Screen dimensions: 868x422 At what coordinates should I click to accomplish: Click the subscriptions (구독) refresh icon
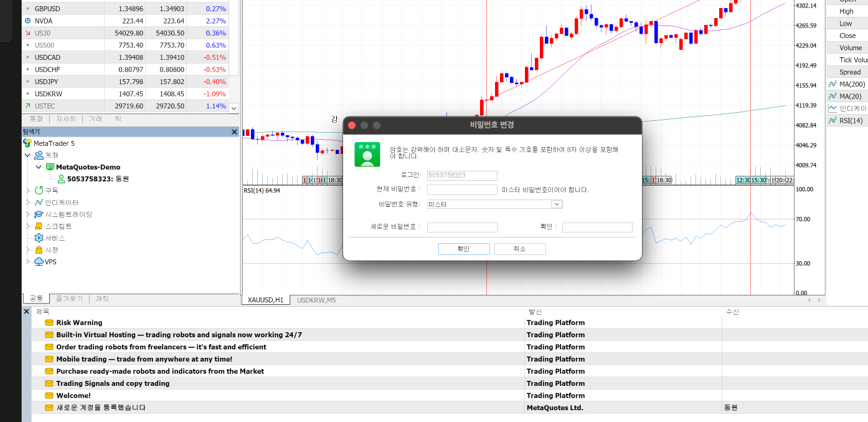pyautogui.click(x=39, y=191)
